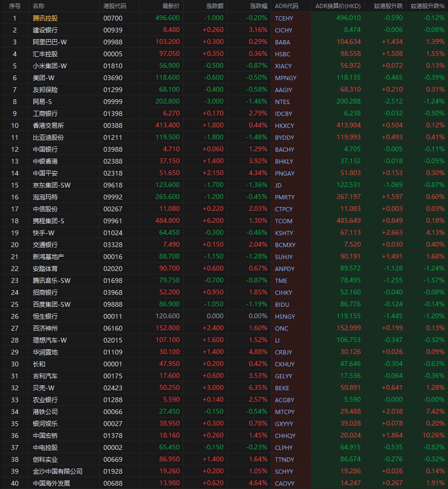Screen dimensions: 448x489
Task: Click ADR code GXYYY
Action: (x=284, y=424)
